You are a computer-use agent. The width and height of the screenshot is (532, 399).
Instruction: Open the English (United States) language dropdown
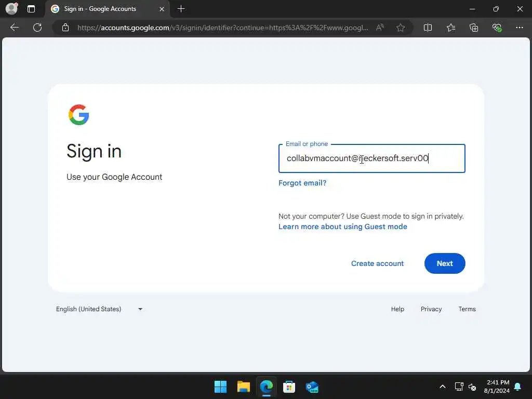click(x=99, y=309)
